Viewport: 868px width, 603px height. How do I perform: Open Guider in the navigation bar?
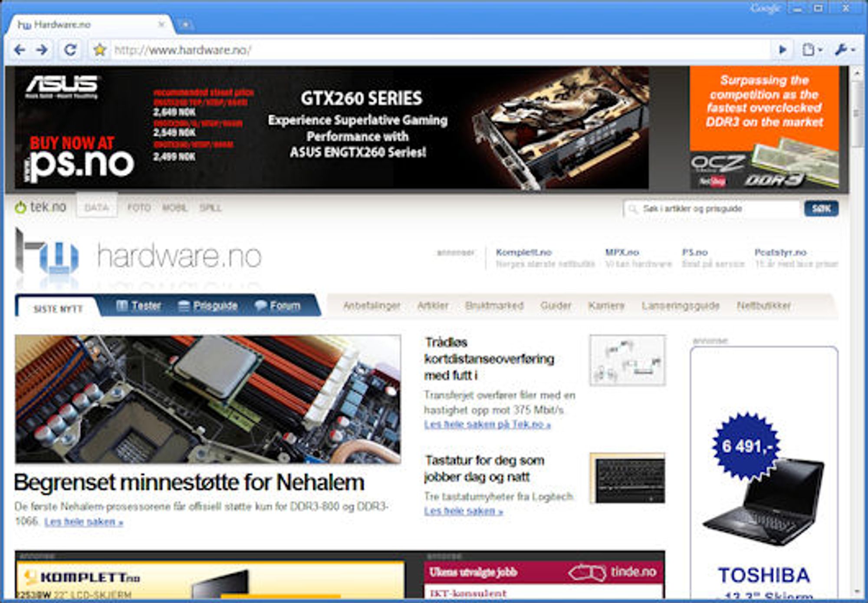tap(556, 306)
